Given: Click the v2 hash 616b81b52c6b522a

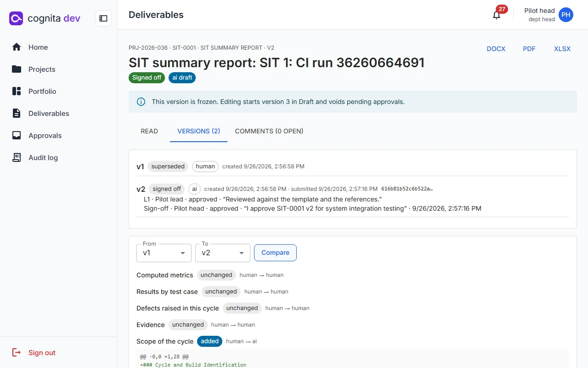Looking at the screenshot, I should point(407,189).
